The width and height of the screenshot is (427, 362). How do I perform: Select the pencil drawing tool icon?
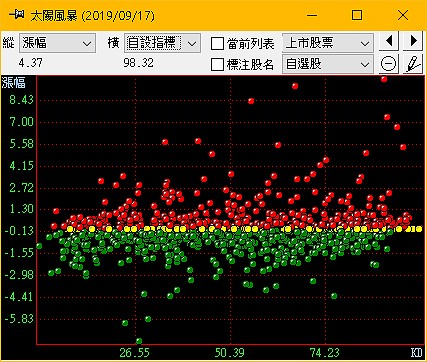click(x=413, y=64)
